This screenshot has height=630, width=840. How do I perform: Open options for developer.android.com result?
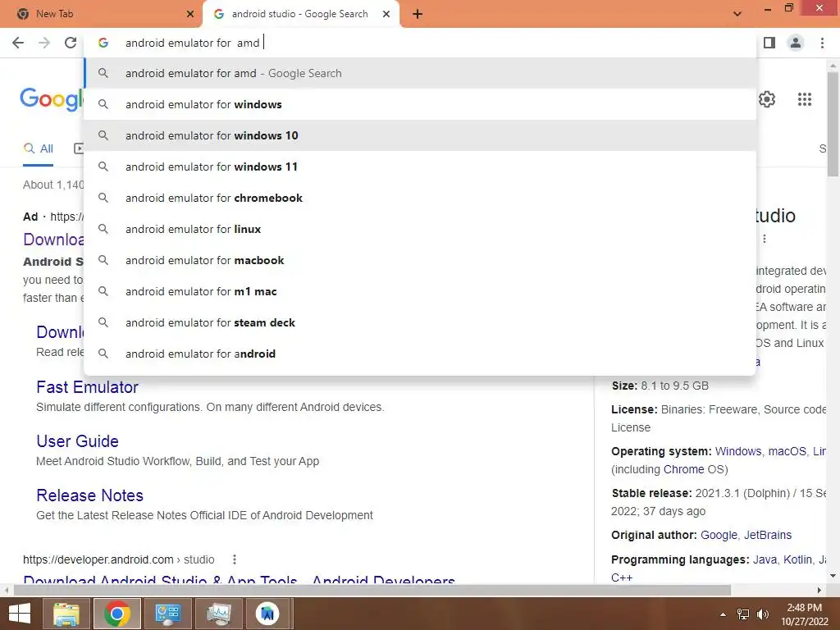pos(234,559)
